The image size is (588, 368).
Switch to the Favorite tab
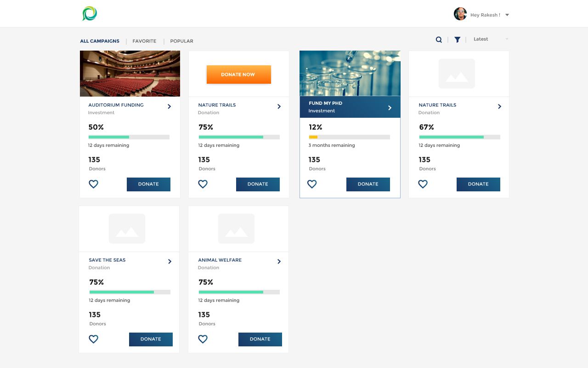tap(144, 41)
